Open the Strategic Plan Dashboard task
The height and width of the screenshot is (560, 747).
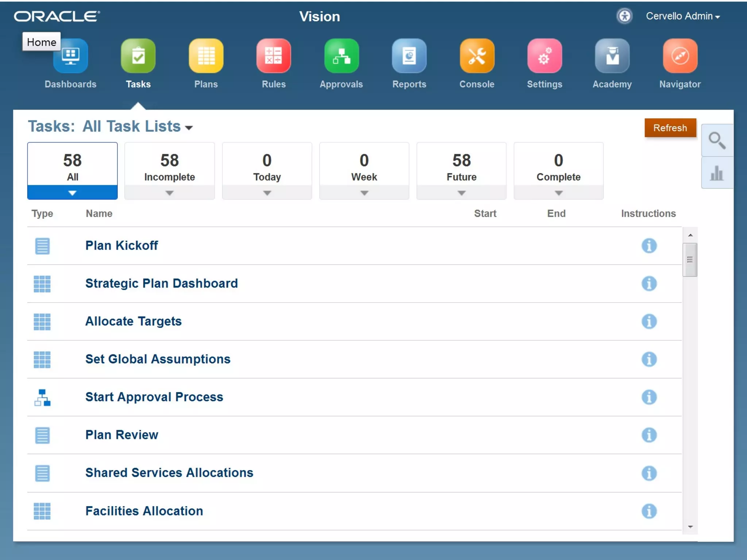pyautogui.click(x=161, y=283)
